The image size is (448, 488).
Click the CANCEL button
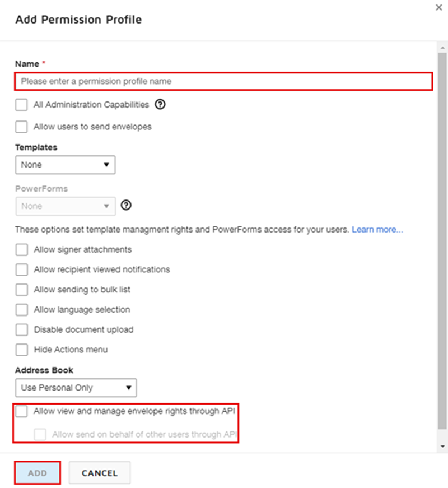click(100, 473)
